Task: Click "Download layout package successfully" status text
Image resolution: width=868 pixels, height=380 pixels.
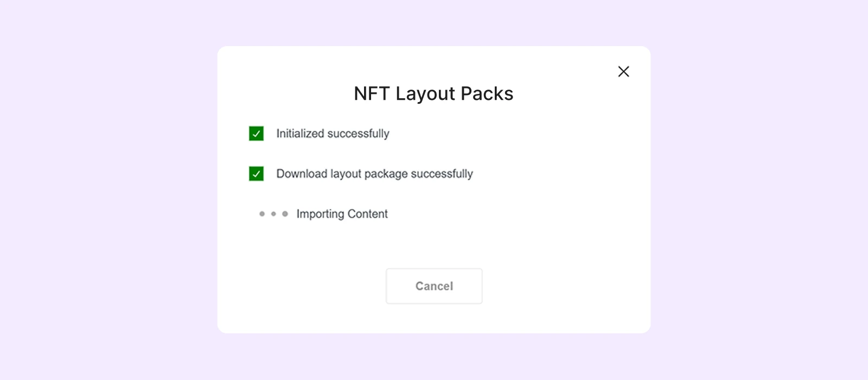Action: click(x=374, y=174)
